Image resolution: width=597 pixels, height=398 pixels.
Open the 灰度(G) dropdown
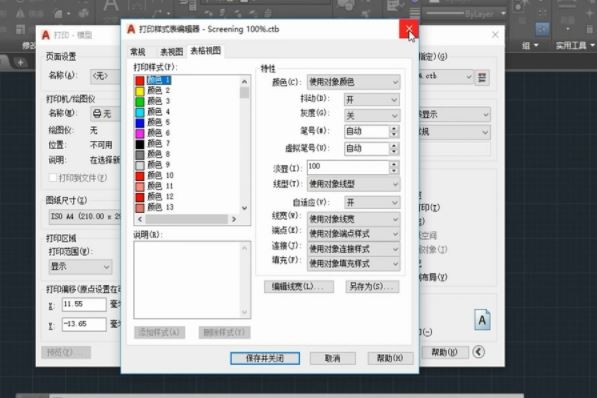pyautogui.click(x=371, y=115)
